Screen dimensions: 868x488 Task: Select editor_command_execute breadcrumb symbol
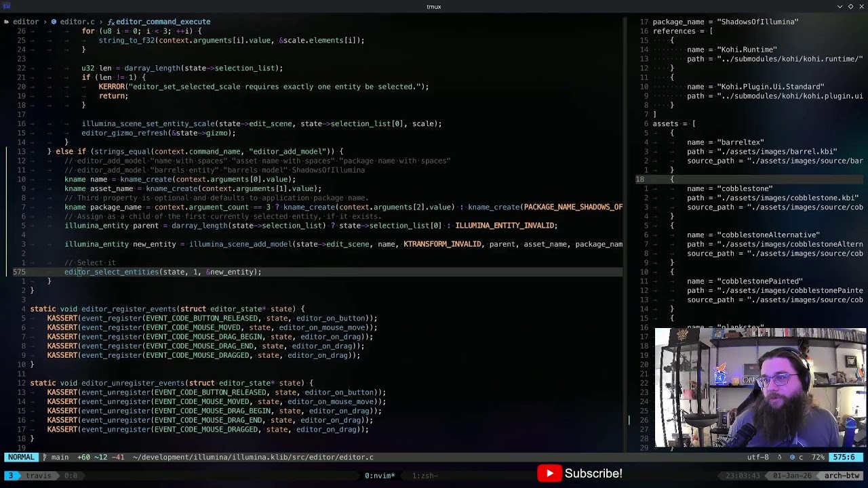pos(163,22)
